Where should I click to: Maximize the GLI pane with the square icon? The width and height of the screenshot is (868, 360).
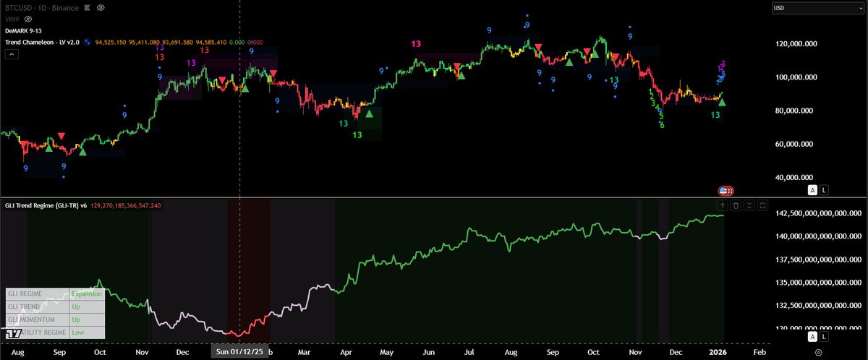[x=762, y=206]
